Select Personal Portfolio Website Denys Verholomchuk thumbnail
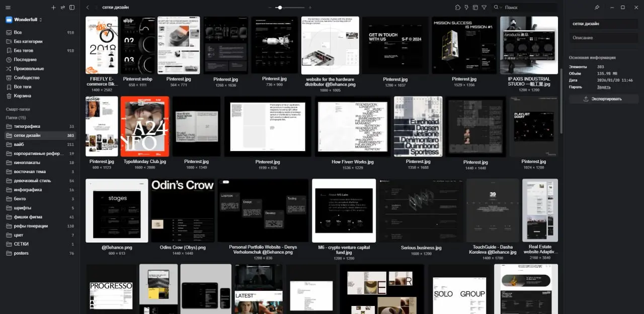Screen dimensions: 644x314 coord(263,210)
